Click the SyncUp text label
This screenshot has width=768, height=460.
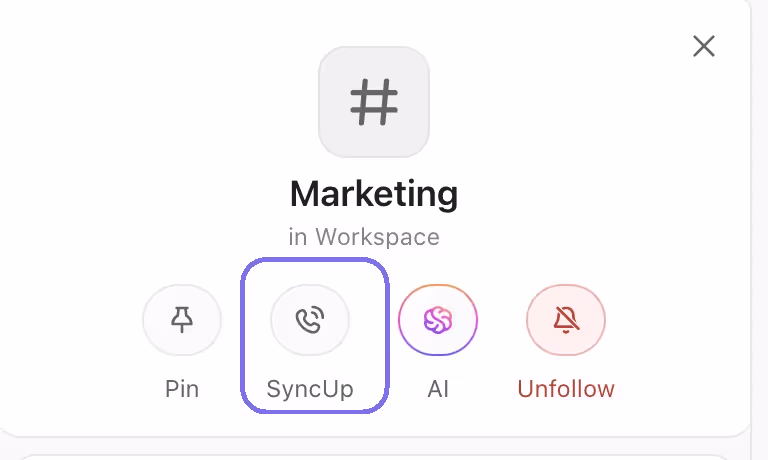310,389
